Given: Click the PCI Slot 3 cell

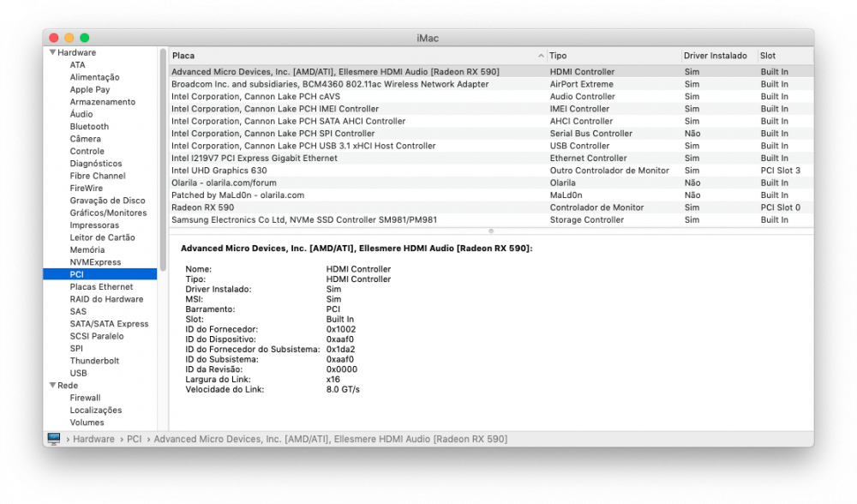Looking at the screenshot, I should coord(780,171).
